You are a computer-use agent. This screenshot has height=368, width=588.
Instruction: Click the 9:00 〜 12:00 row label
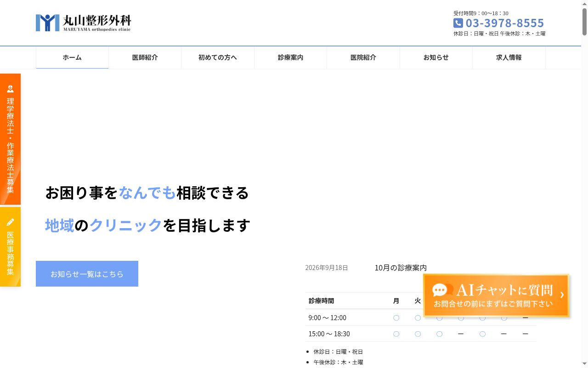point(328,318)
